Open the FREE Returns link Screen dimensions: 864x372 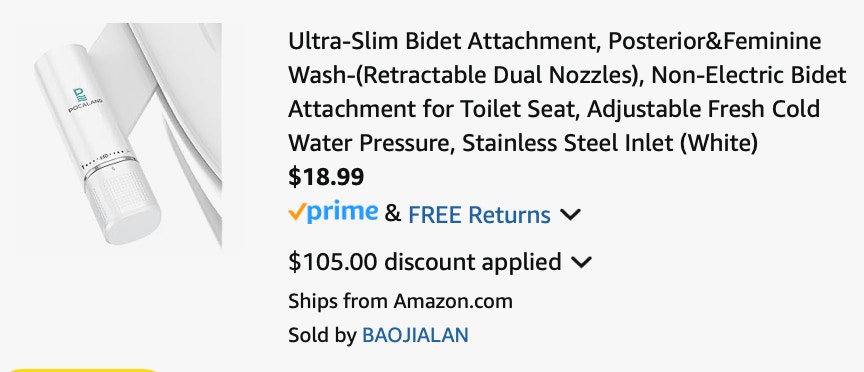(479, 214)
